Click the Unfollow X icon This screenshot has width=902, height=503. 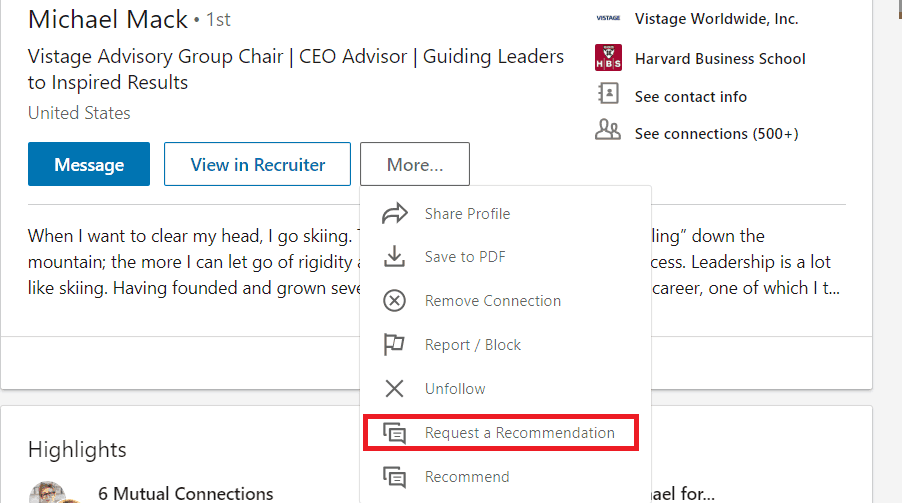[x=395, y=389]
